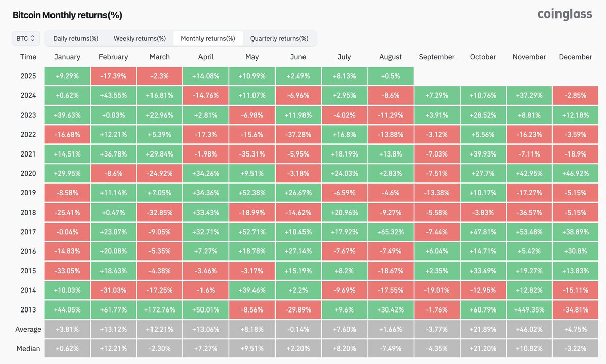Click the +46.02% November average cell
The width and height of the screenshot is (606, 364).
529,329
